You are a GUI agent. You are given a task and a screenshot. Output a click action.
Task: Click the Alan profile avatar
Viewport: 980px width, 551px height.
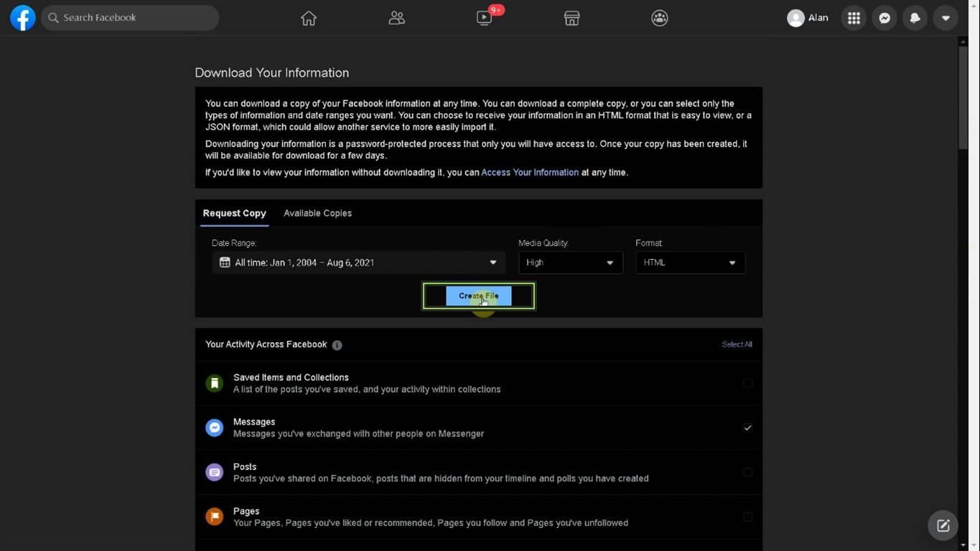(x=795, y=18)
